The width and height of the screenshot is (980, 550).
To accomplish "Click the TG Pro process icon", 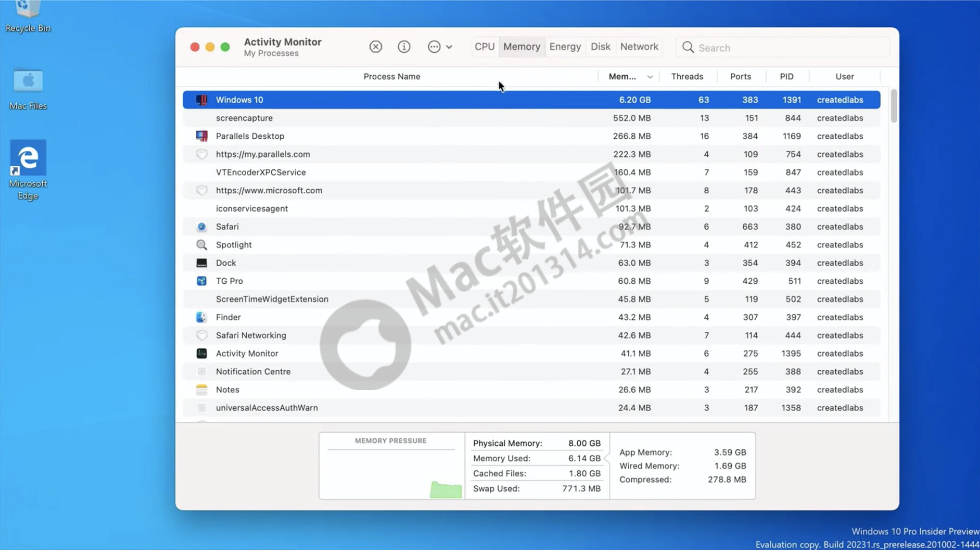I will pos(202,281).
